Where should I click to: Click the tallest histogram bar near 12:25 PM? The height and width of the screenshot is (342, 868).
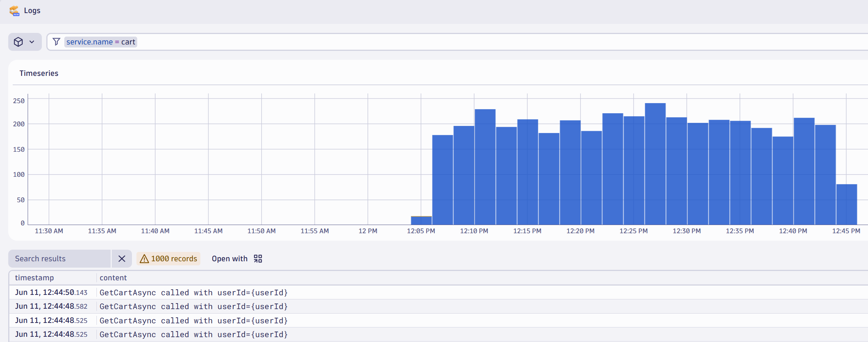coord(655,164)
